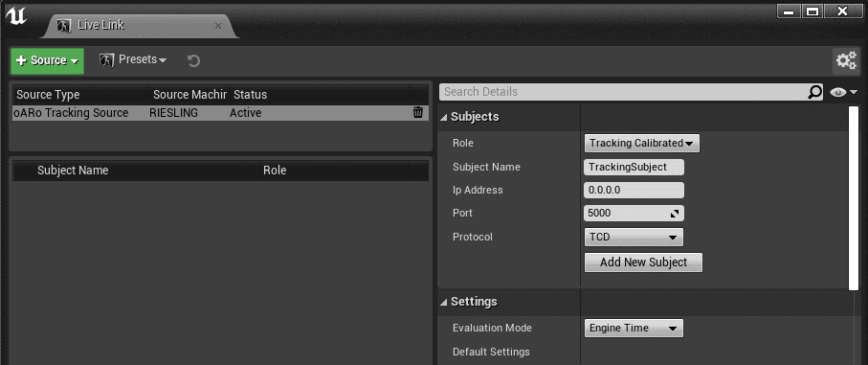Click Add New Subject button
868x365 pixels.
(x=643, y=262)
